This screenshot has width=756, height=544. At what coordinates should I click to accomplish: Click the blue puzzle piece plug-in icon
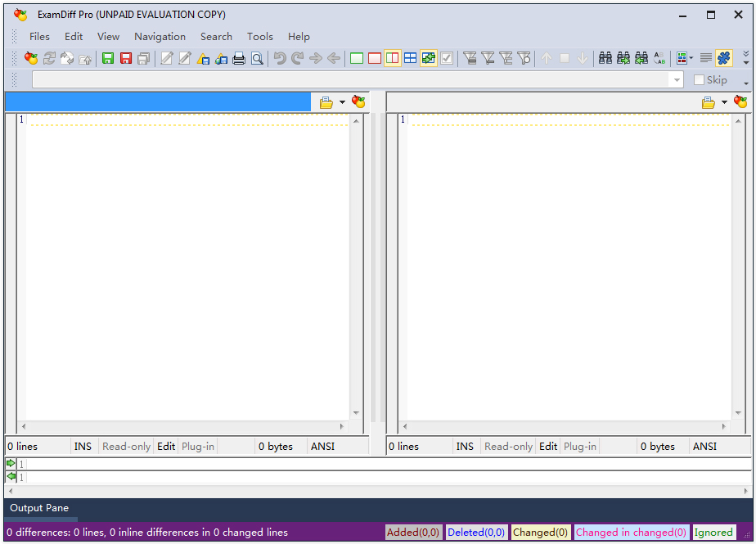coord(723,58)
